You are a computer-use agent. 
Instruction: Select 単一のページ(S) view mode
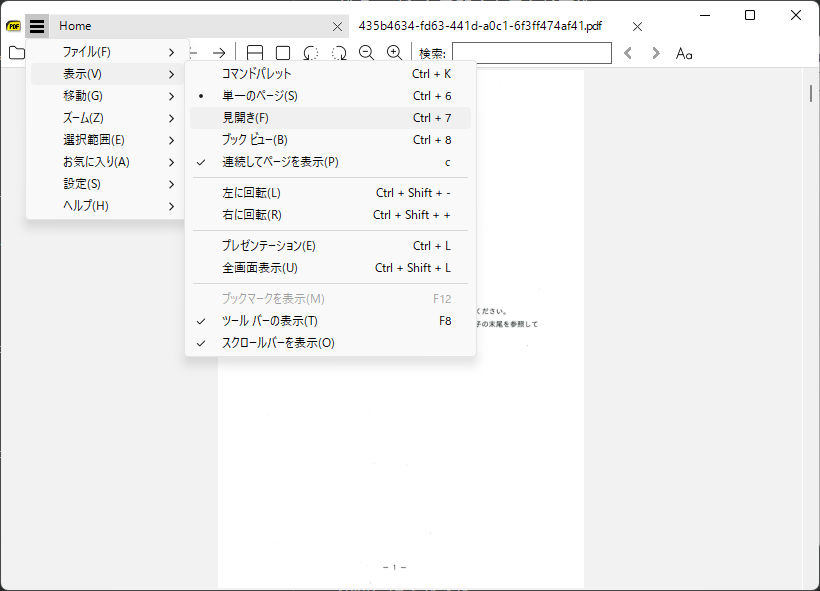point(331,96)
